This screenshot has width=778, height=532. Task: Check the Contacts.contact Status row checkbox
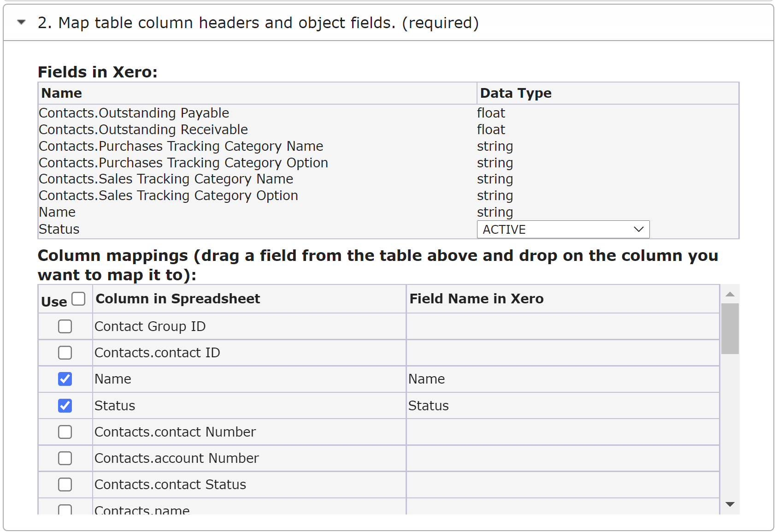click(x=65, y=485)
